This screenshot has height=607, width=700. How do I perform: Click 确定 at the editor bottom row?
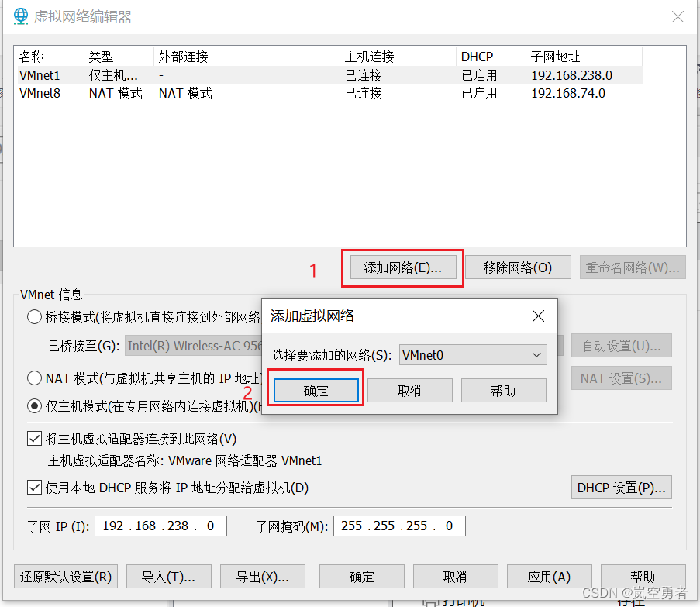coord(361,577)
